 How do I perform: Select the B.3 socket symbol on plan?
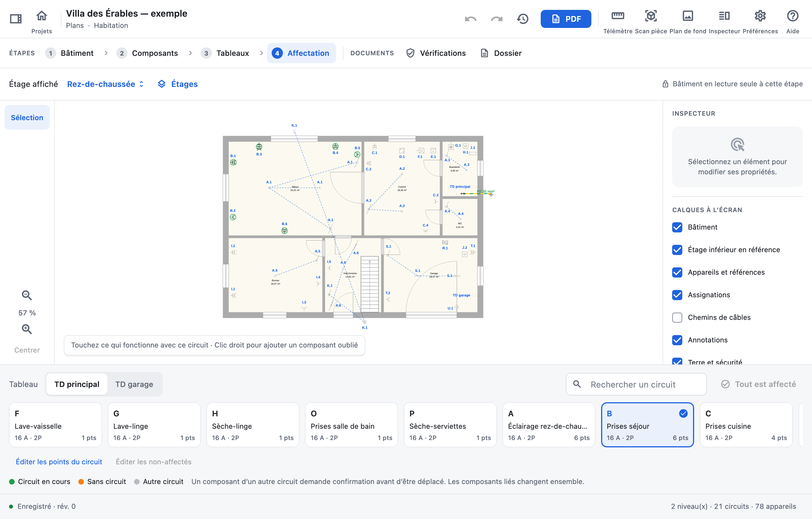tap(259, 146)
